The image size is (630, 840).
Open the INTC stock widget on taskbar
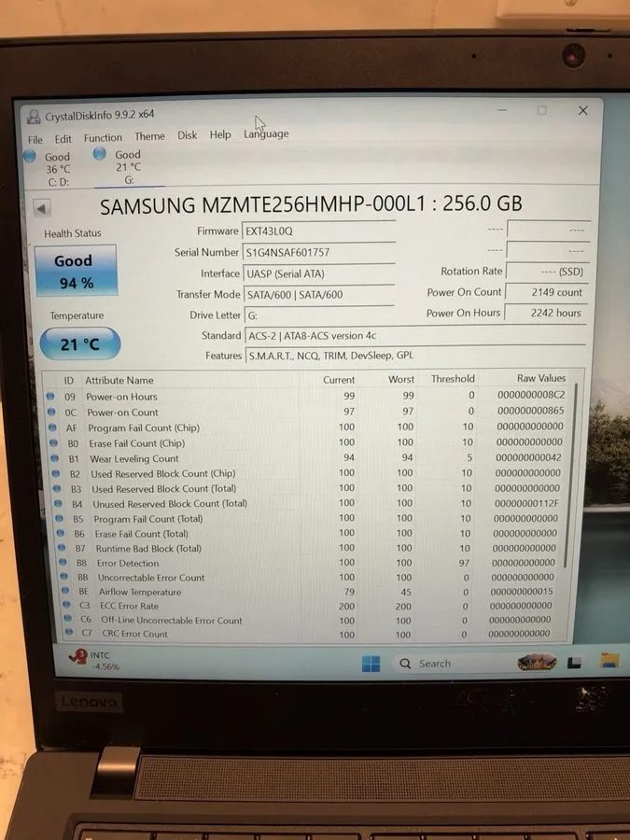click(x=95, y=660)
